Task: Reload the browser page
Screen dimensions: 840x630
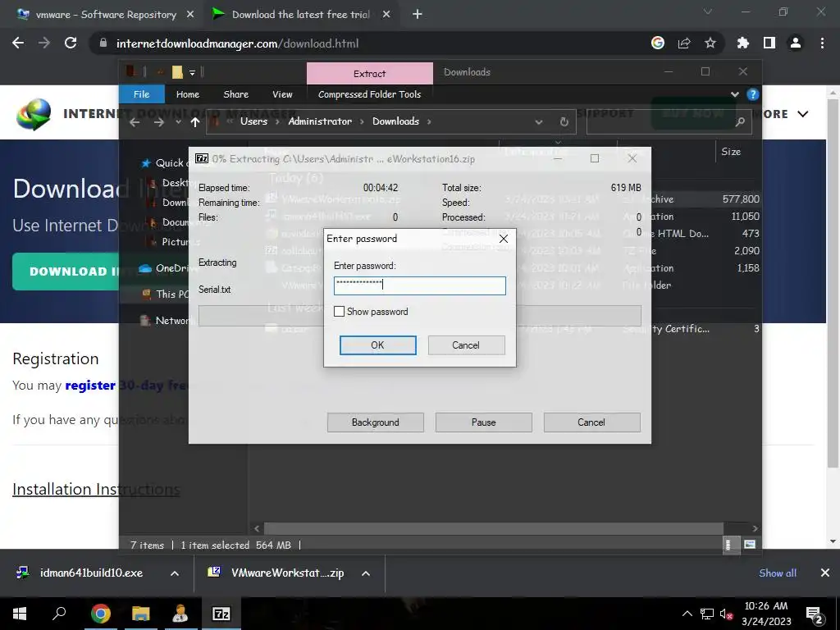Action: 71,43
